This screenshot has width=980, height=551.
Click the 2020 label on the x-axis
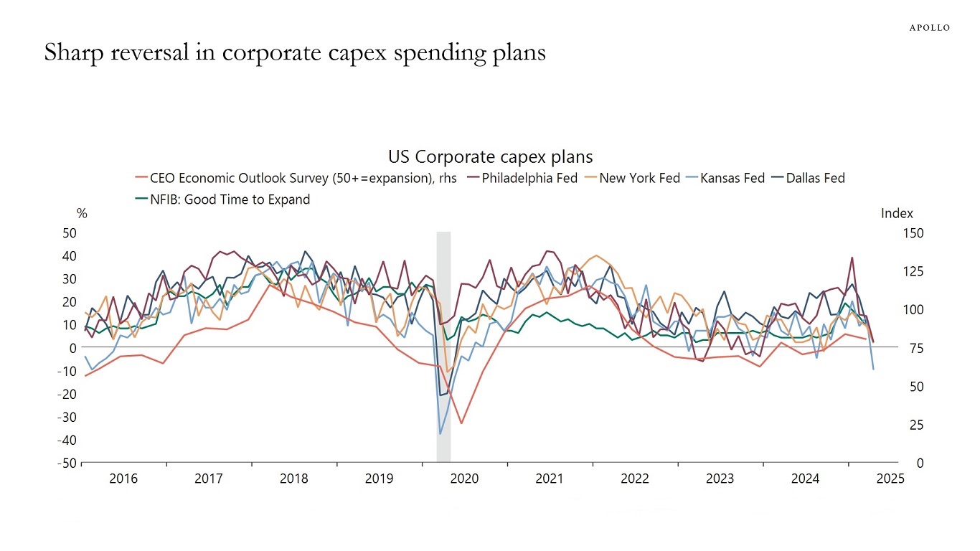[x=464, y=479]
